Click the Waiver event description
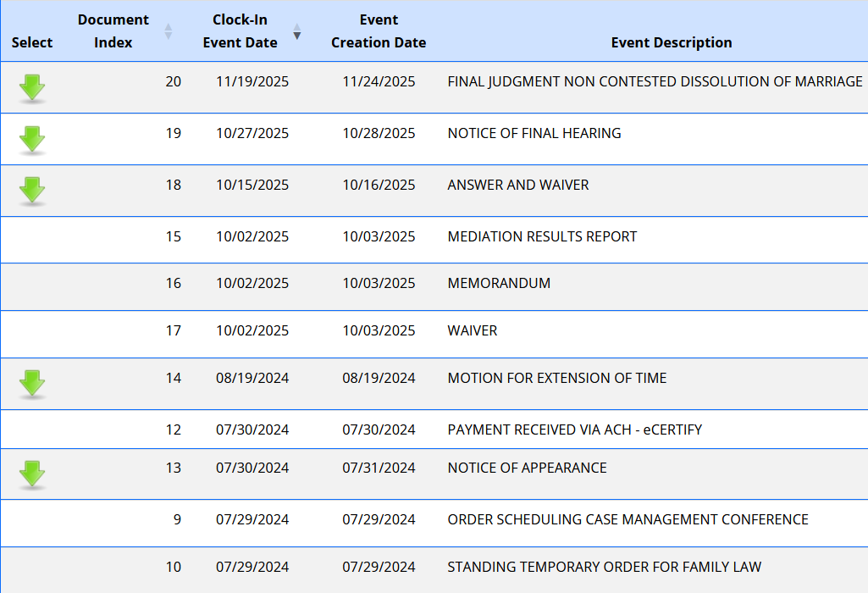The width and height of the screenshot is (868, 593). pyautogui.click(x=473, y=331)
